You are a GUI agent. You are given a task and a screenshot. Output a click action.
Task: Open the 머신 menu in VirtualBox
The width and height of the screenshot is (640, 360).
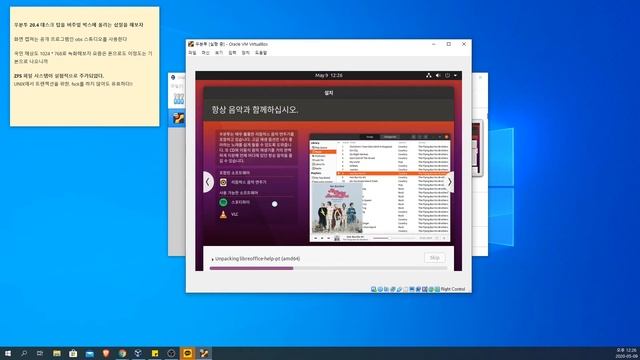(206, 53)
